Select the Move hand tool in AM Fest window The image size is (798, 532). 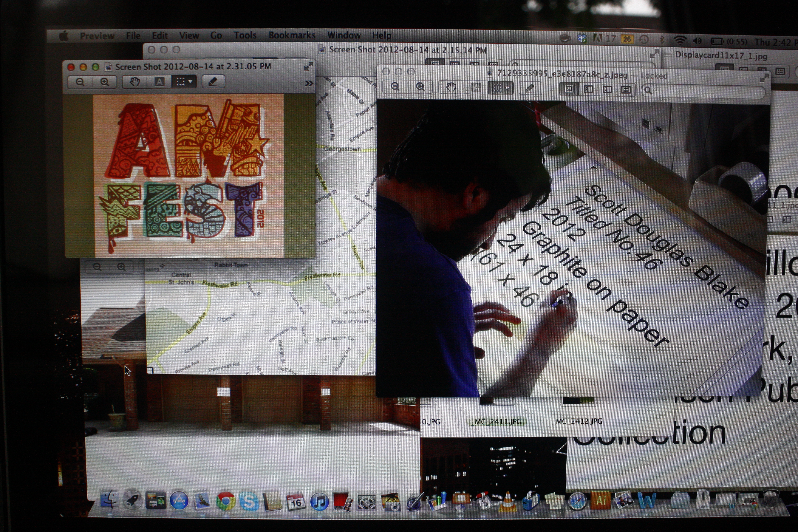[135, 82]
